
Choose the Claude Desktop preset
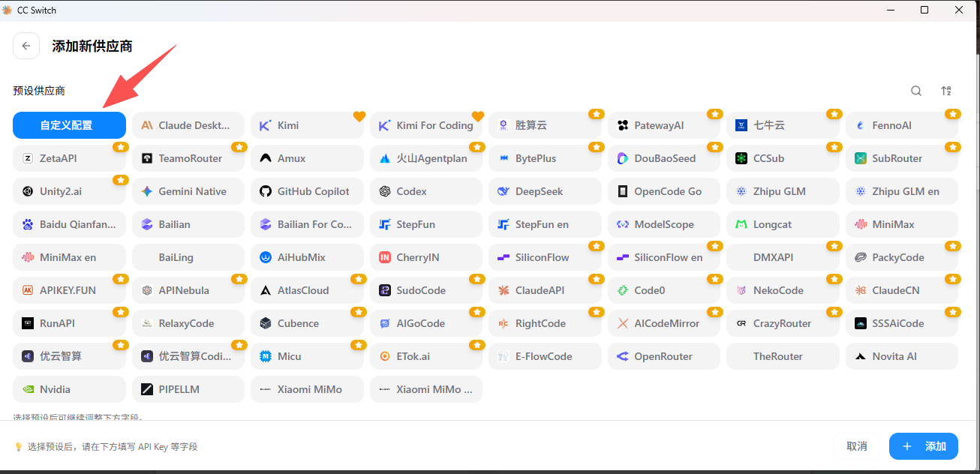(188, 125)
